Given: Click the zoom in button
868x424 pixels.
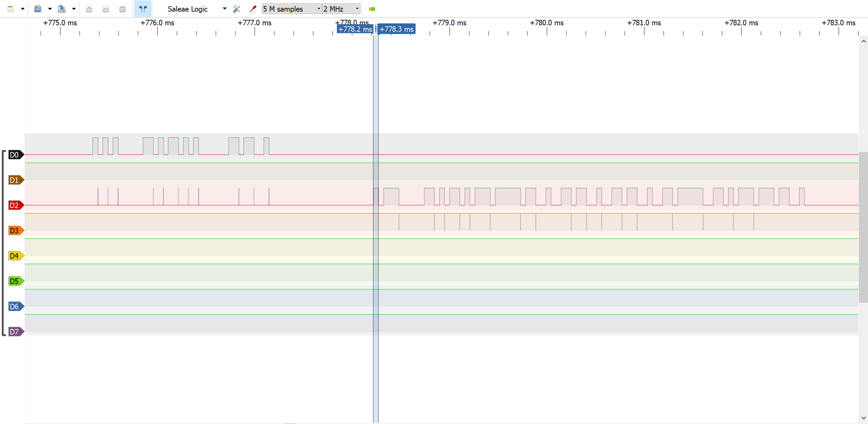Looking at the screenshot, I should (89, 9).
